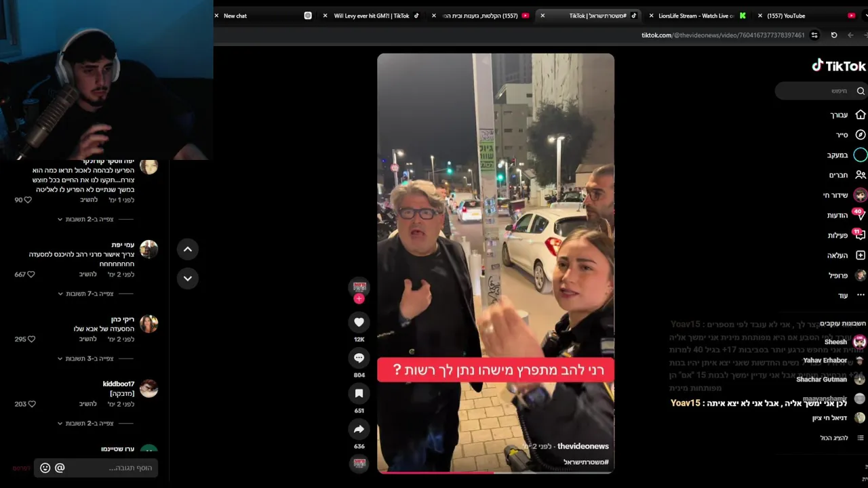Open the #משטרתישראל hashtag on video
Viewport: 868px width, 488px height.
tap(586, 462)
